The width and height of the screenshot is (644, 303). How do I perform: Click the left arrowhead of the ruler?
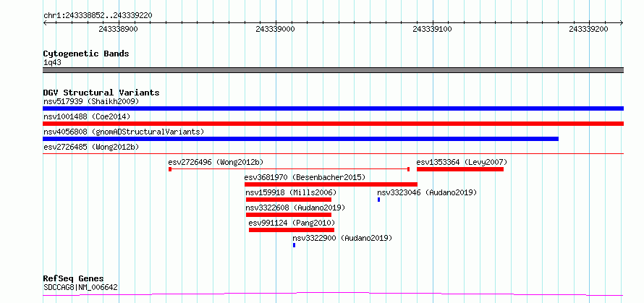(x=45, y=23)
